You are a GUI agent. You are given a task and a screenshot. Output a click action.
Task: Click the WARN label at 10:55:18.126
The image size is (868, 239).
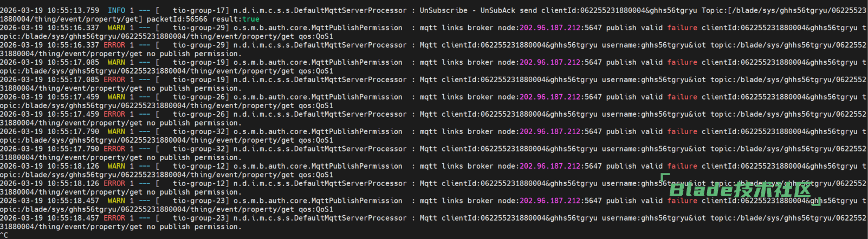[x=116, y=166]
